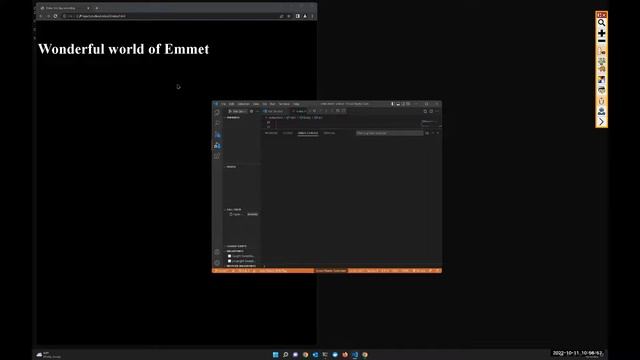Screen dimensions: 640x360
Task: Collapse the CALL STACK section
Action: pos(233,209)
